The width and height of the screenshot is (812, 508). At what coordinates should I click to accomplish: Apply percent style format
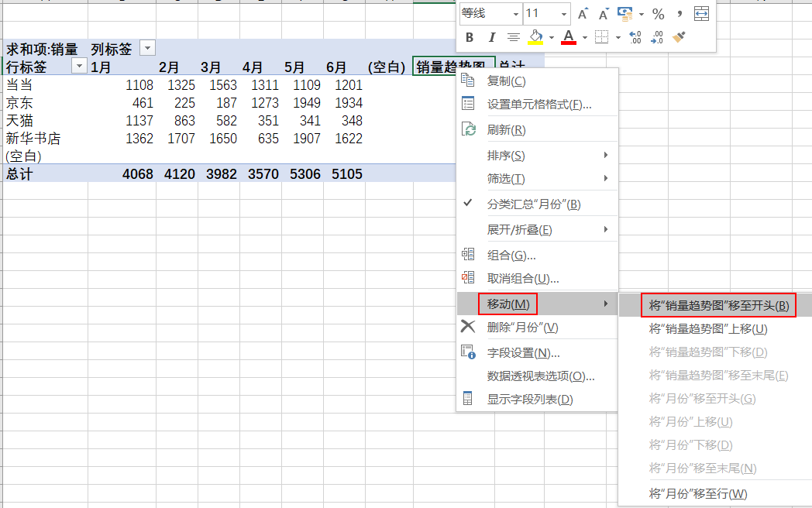[658, 14]
